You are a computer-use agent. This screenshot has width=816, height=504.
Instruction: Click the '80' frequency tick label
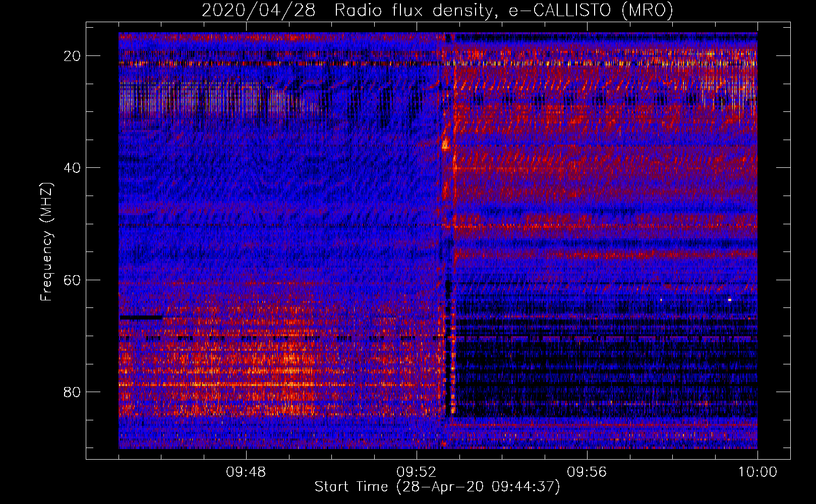click(x=72, y=392)
